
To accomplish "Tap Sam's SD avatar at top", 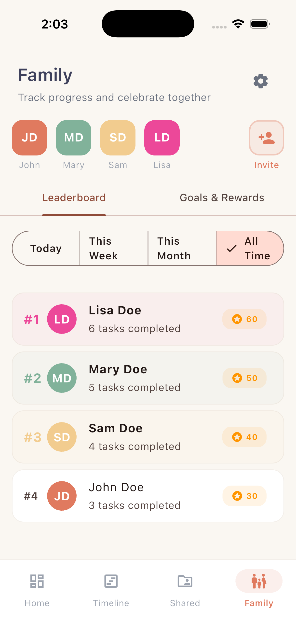I will pos(118,138).
